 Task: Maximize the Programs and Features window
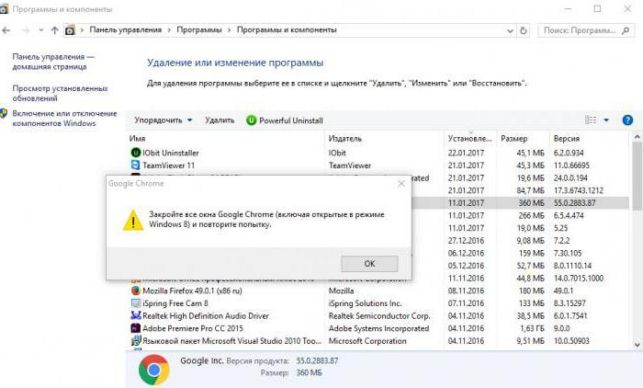(x=597, y=8)
